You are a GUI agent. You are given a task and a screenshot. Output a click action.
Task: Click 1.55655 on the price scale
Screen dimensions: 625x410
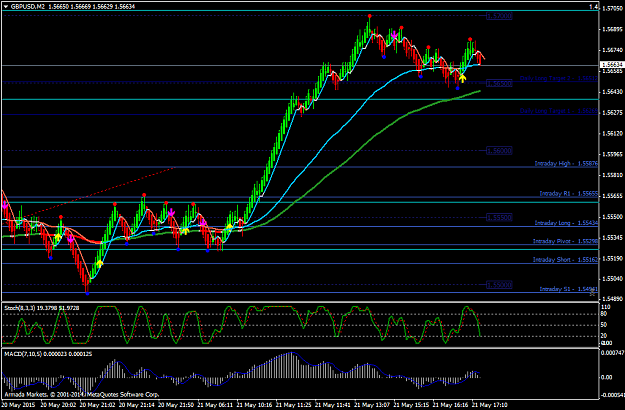(x=612, y=196)
